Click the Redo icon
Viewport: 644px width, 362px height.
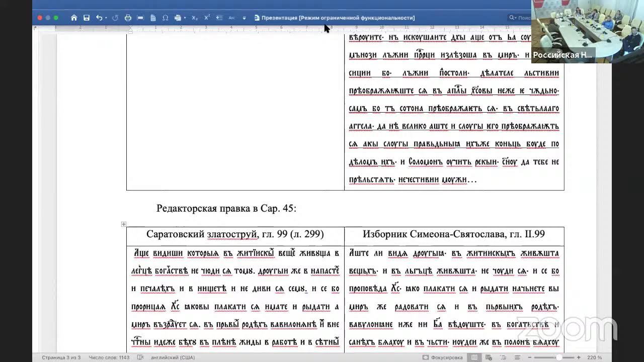pyautogui.click(x=115, y=18)
